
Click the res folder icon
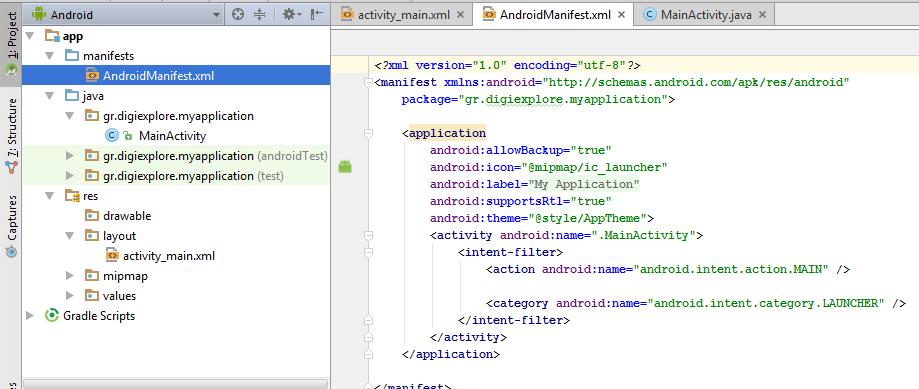click(72, 196)
